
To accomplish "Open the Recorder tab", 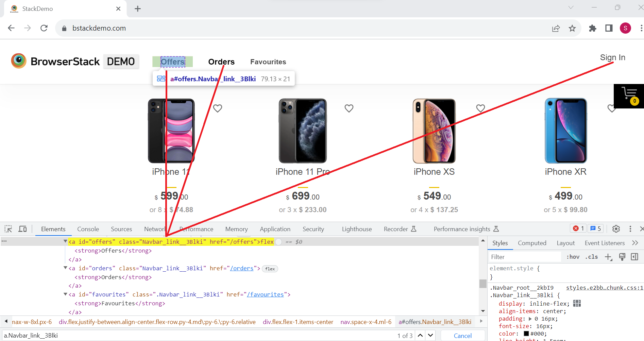I will (400, 229).
